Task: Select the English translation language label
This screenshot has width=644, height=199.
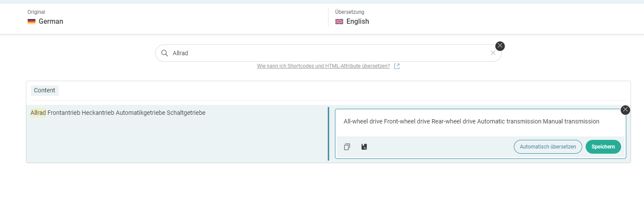Action: (358, 21)
